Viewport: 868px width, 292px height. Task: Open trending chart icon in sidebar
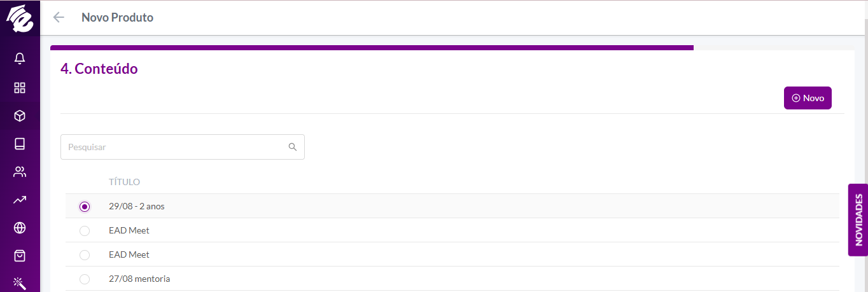click(20, 200)
